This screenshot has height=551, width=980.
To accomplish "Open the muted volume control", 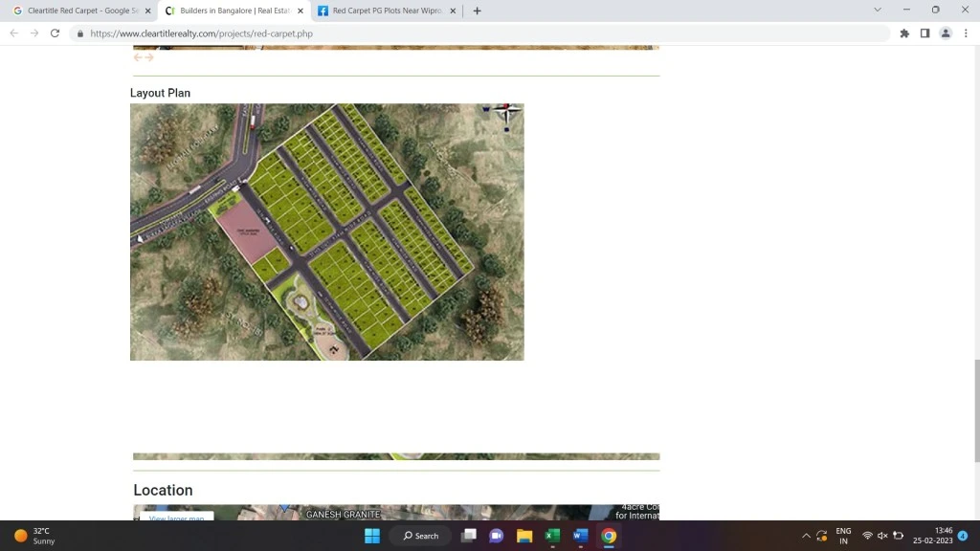I will pyautogui.click(x=882, y=536).
